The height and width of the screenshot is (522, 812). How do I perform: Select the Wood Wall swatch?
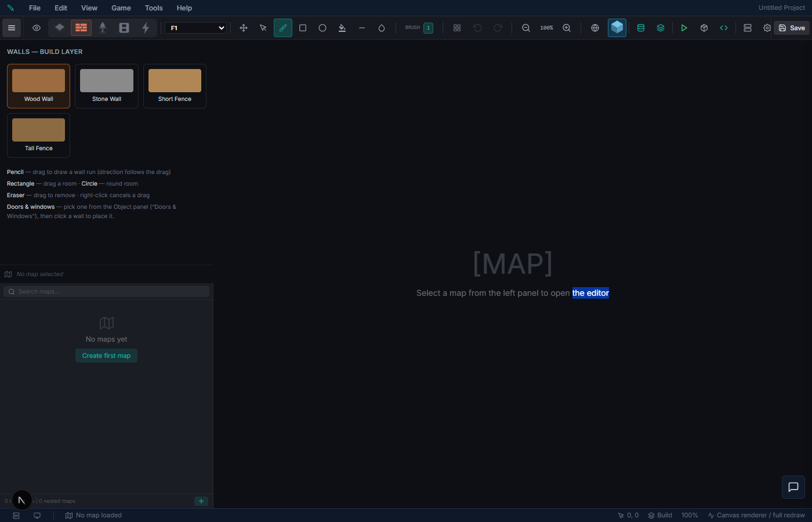click(x=39, y=86)
